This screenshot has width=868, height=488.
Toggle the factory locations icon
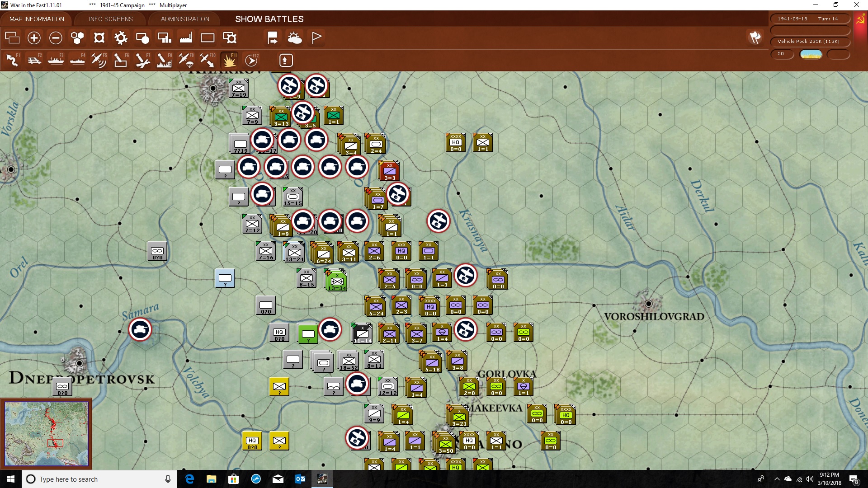point(186,38)
